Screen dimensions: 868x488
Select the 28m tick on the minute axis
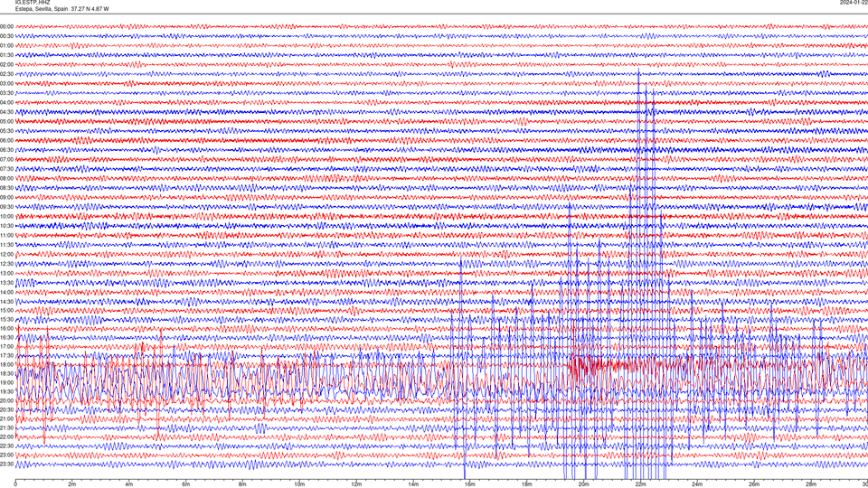pyautogui.click(x=811, y=484)
